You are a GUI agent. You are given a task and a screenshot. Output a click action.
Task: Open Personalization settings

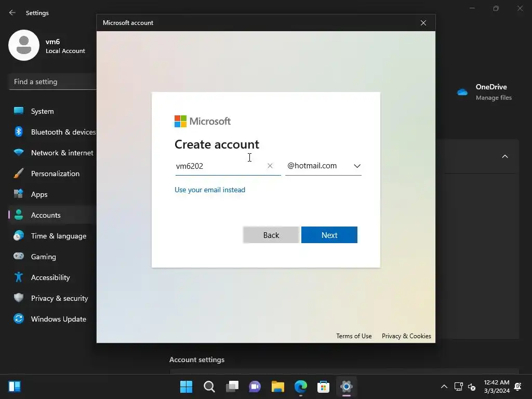point(52,174)
